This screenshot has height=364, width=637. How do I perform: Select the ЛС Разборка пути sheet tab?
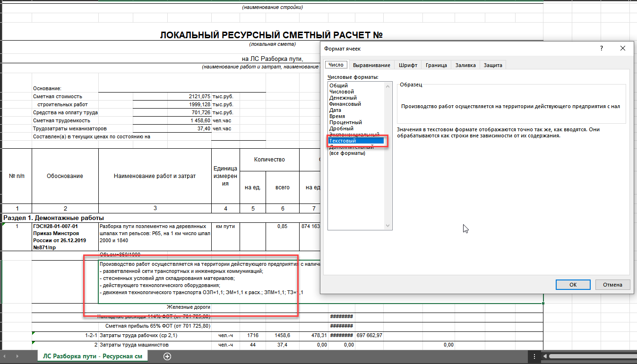pyautogui.click(x=92, y=356)
